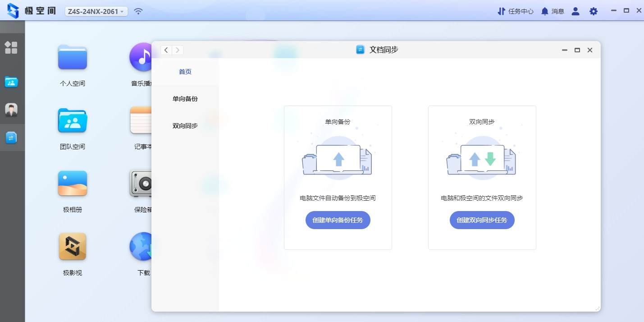Click the 创建双向同步任务 button
The height and width of the screenshot is (322, 644).
tap(482, 220)
